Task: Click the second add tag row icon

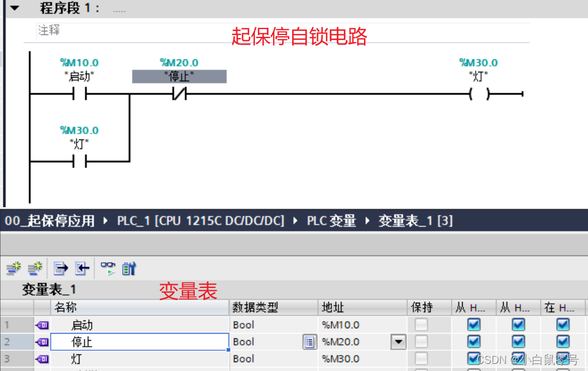Action: click(35, 268)
